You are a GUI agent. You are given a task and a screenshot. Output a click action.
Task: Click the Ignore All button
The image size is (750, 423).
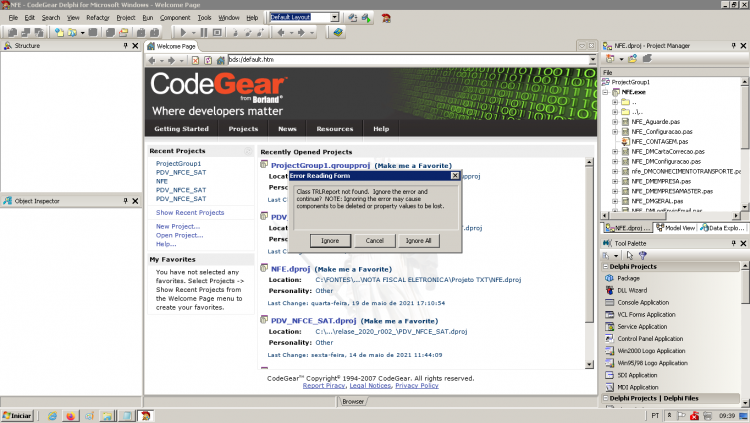(x=419, y=241)
